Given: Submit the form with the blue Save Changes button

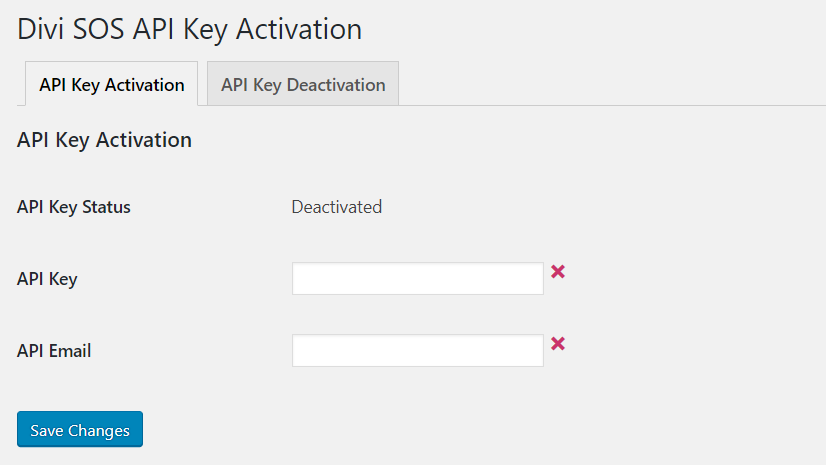Looking at the screenshot, I should (x=80, y=430).
